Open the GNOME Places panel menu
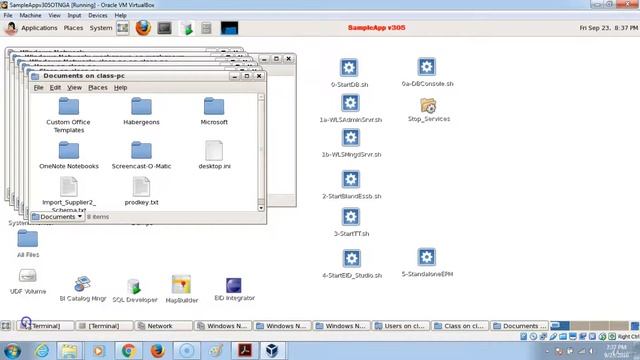 [73, 28]
